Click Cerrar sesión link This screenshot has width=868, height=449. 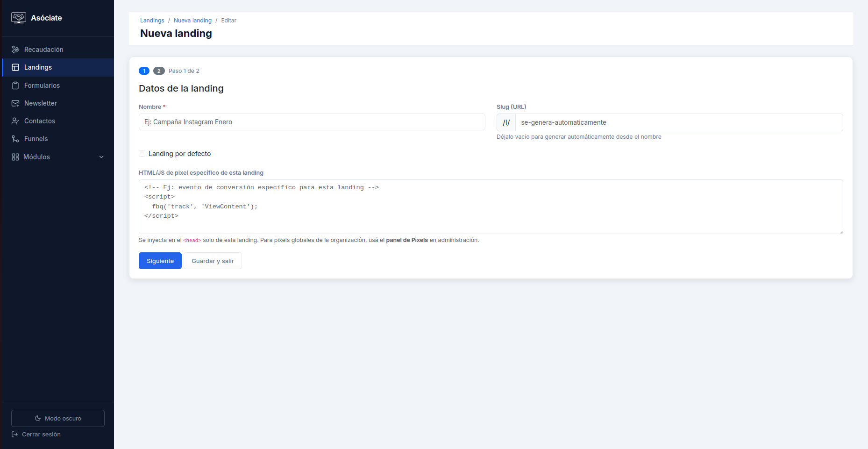(x=36, y=434)
